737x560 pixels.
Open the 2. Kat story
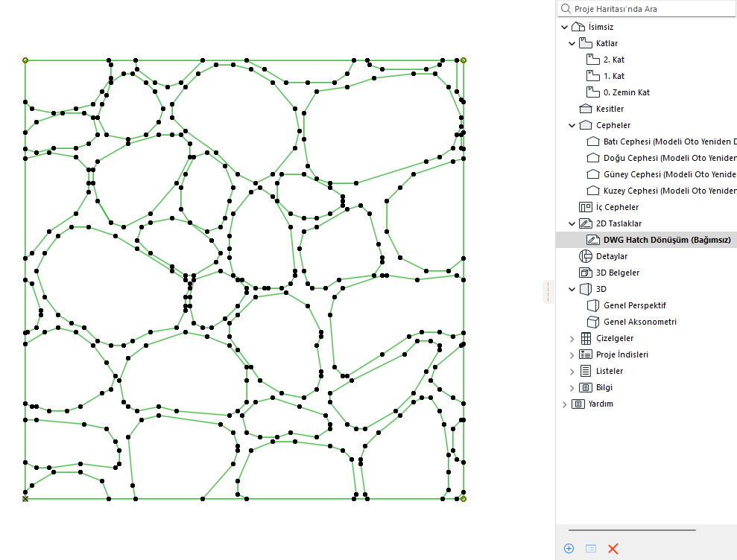point(614,60)
